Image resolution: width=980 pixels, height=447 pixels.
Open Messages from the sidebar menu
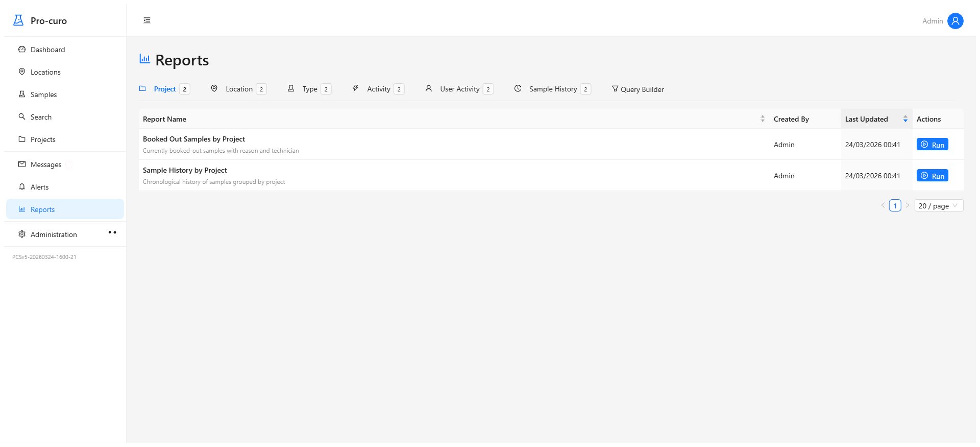pos(65,164)
